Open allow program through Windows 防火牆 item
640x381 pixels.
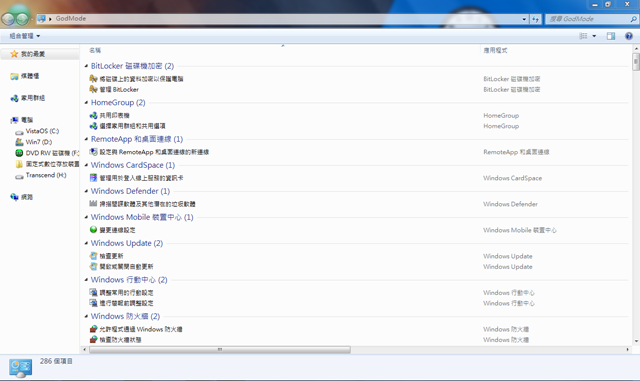[x=136, y=329]
